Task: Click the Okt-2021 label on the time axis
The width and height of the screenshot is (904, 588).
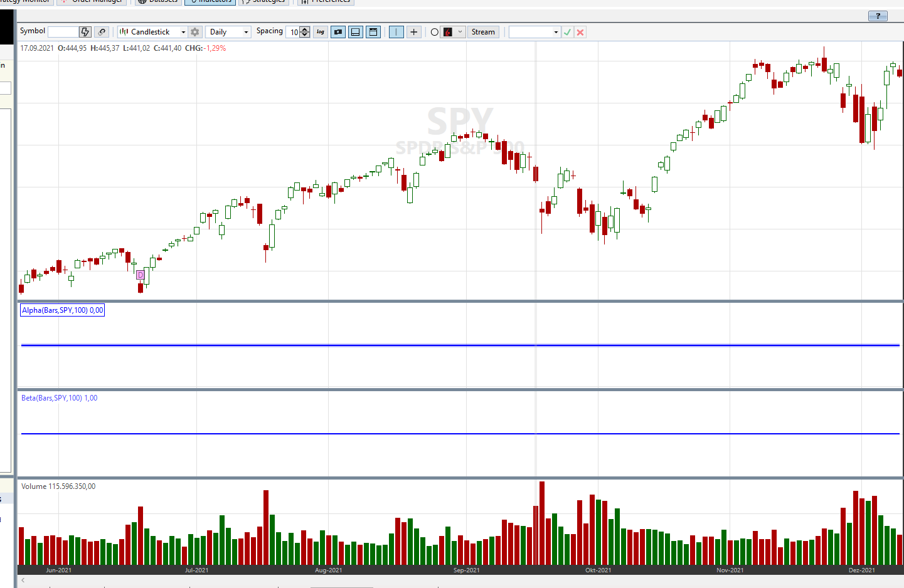Action: point(598,570)
